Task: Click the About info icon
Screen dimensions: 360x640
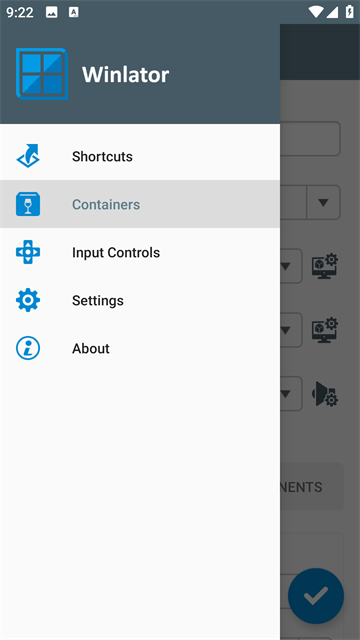Action: (28, 348)
